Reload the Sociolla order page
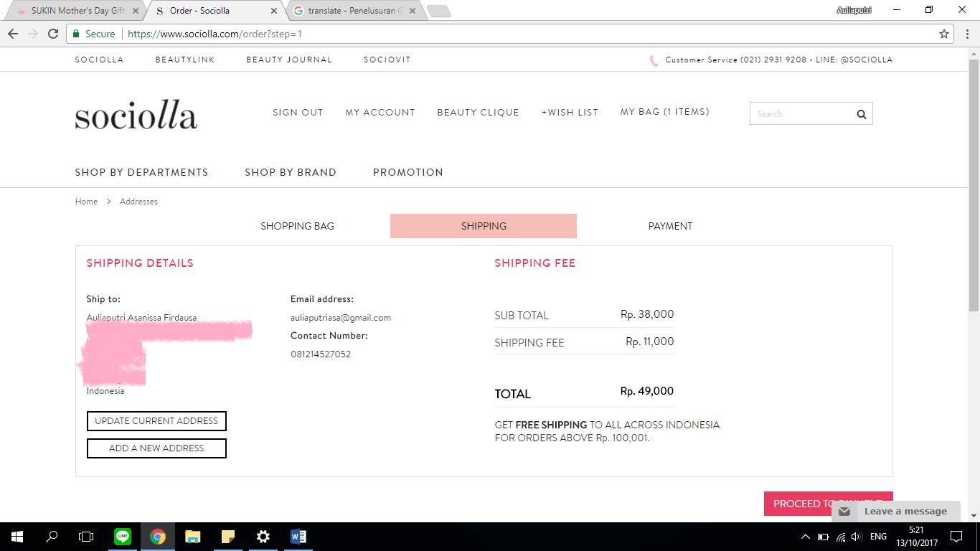The height and width of the screenshot is (551, 980). coord(52,34)
